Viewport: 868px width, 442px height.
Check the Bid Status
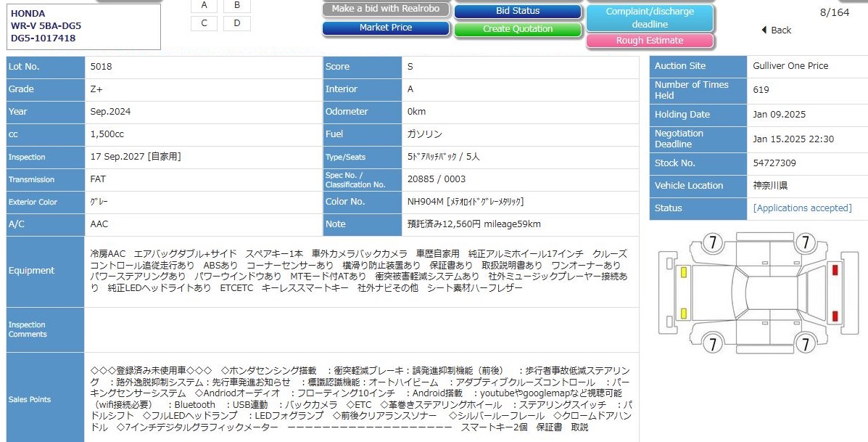click(x=518, y=11)
